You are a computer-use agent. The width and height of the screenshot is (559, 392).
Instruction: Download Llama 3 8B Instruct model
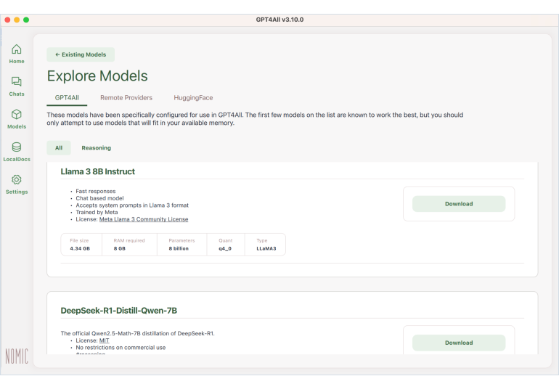coord(459,204)
